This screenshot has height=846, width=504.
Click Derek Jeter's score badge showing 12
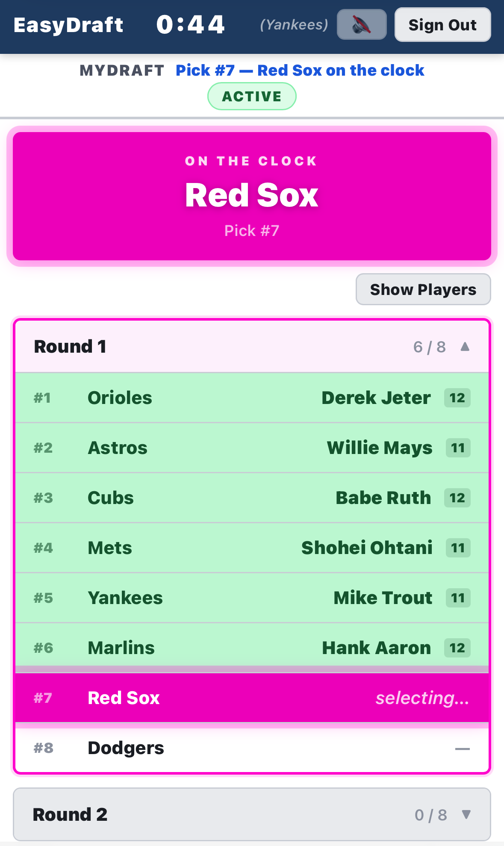point(457,398)
